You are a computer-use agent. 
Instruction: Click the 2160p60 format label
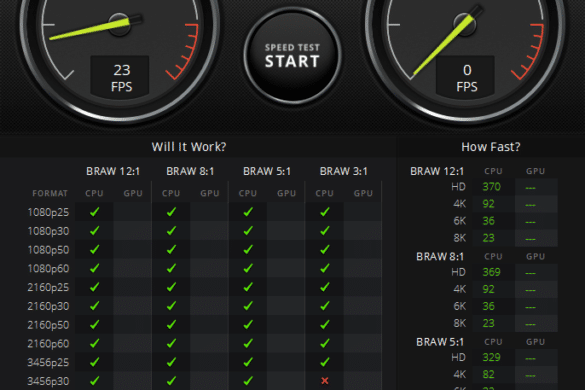(x=49, y=343)
